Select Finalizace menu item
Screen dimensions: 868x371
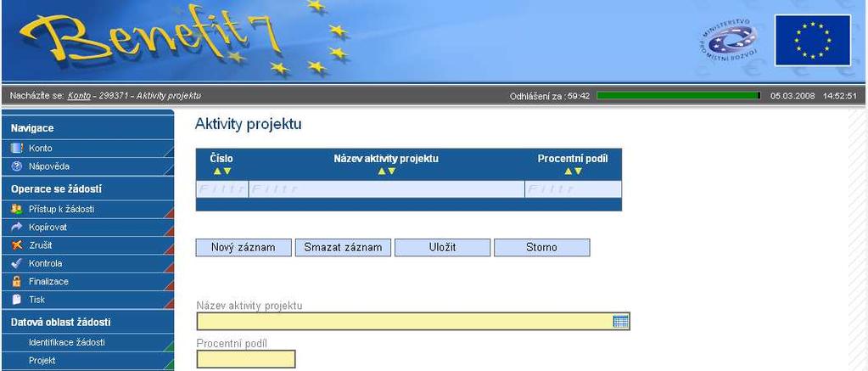pyautogui.click(x=87, y=281)
